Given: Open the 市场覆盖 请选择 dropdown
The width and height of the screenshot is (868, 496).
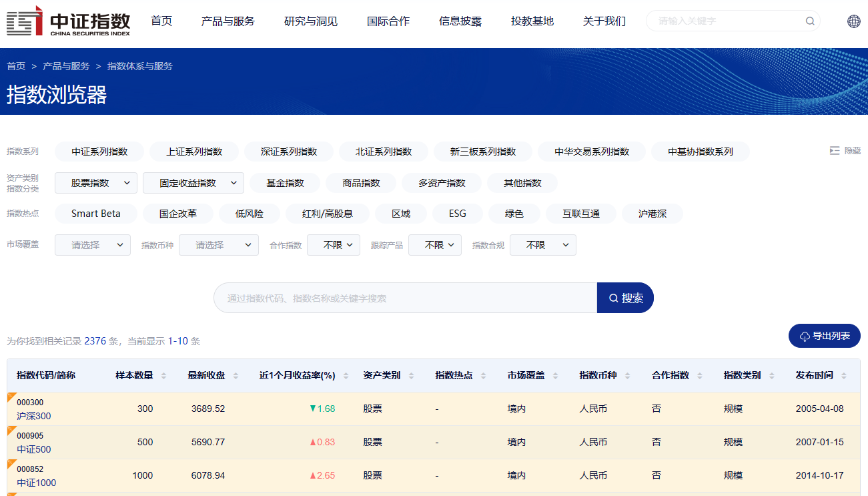Looking at the screenshot, I should click(92, 244).
